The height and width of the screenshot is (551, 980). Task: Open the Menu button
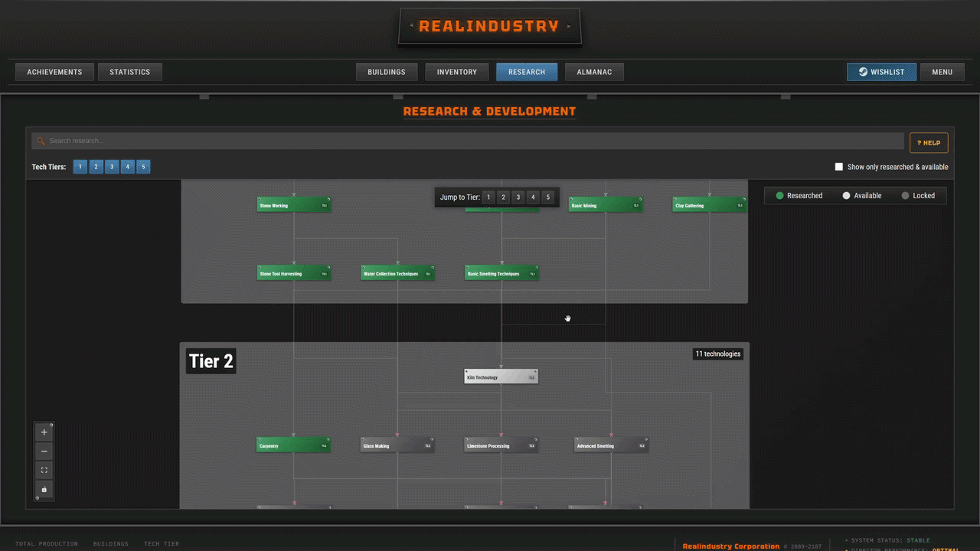pos(942,72)
